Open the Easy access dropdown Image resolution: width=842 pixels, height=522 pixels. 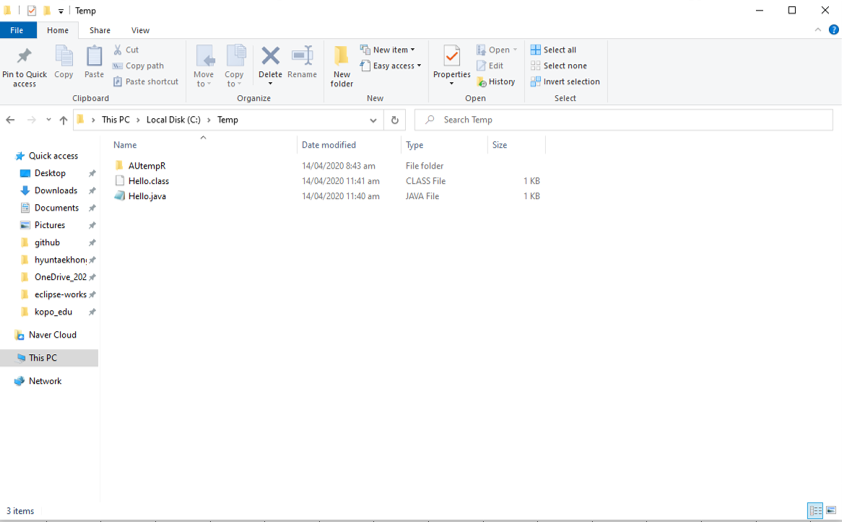click(391, 66)
